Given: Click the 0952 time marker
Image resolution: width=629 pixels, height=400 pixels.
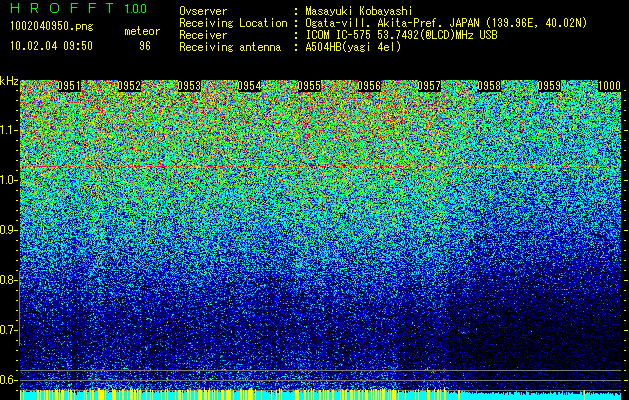Looking at the screenshot, I should (x=129, y=86).
